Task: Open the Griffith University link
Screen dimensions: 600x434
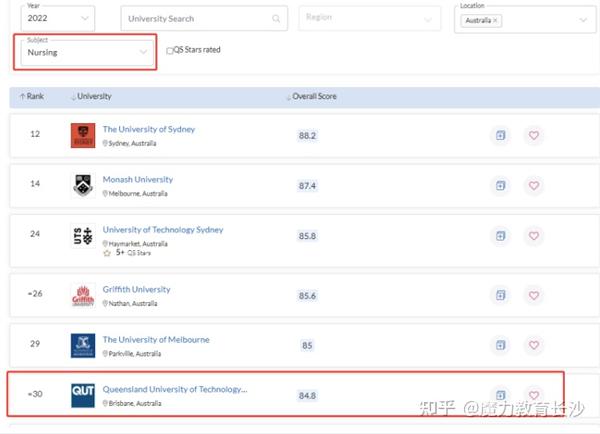Action: coord(136,289)
